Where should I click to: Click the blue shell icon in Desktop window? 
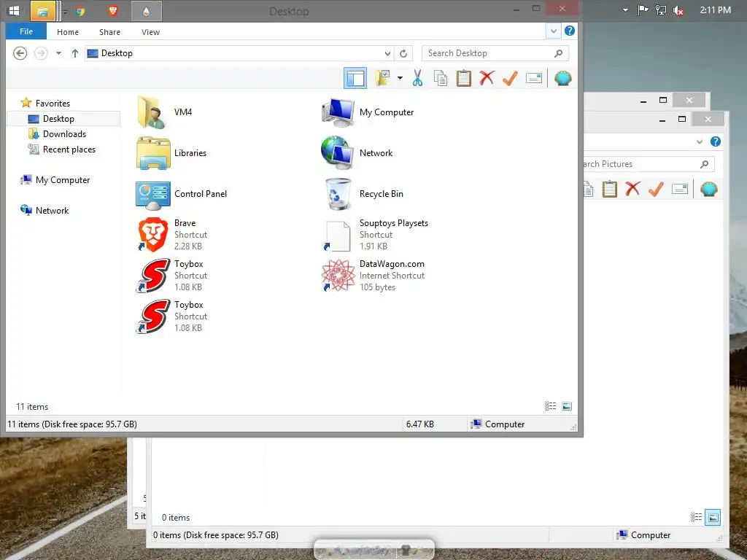562,78
